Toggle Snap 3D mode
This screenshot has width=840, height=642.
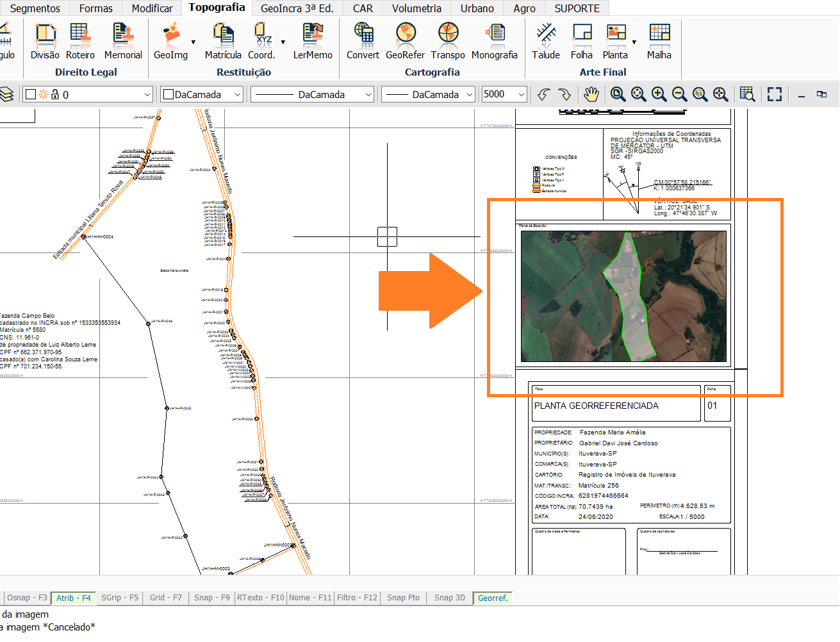[450, 597]
